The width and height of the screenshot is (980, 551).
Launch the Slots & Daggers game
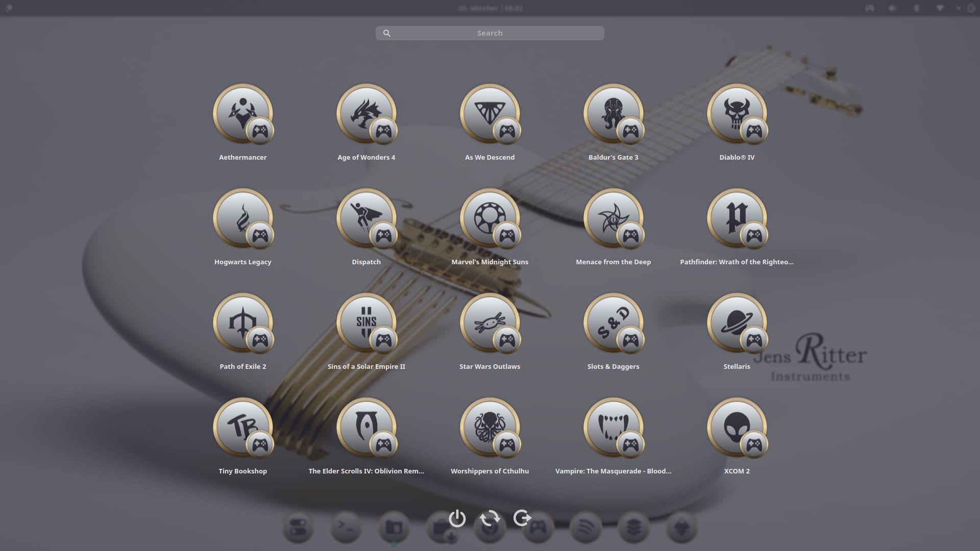[613, 323]
